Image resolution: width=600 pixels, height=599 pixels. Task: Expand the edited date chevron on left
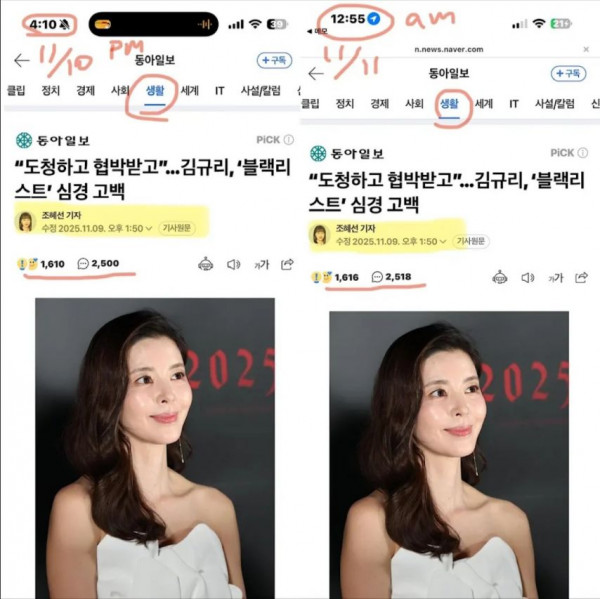coord(149,229)
